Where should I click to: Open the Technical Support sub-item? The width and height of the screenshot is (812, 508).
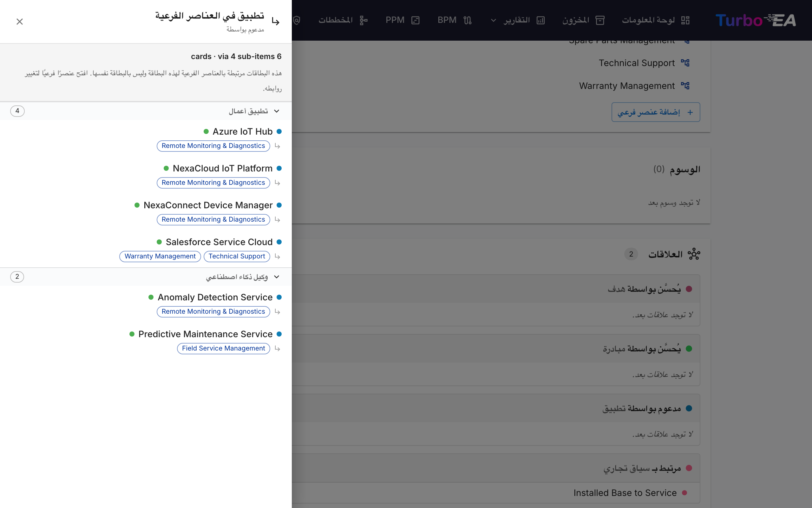coord(637,63)
